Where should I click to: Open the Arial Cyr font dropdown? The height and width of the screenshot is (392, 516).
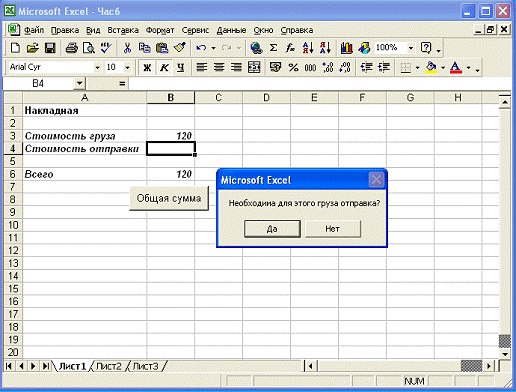pyautogui.click(x=97, y=68)
